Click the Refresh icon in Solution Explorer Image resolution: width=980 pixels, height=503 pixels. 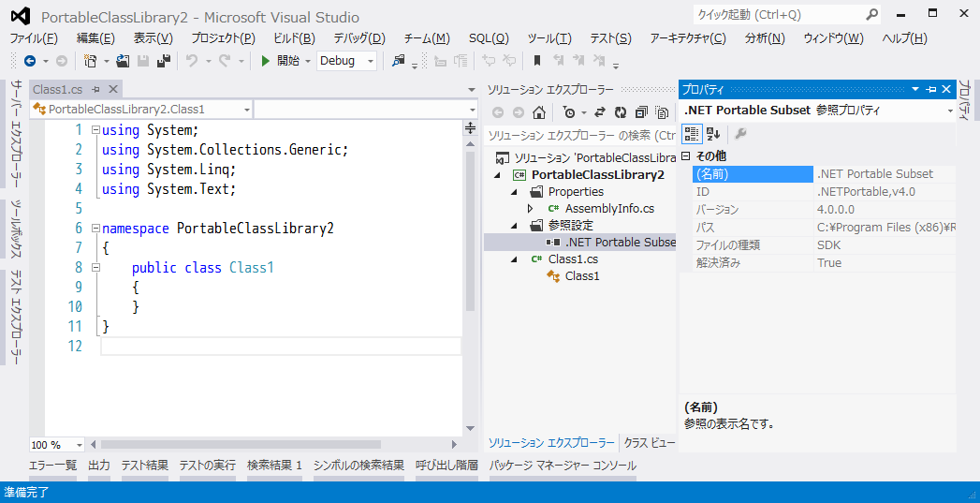pos(620,112)
